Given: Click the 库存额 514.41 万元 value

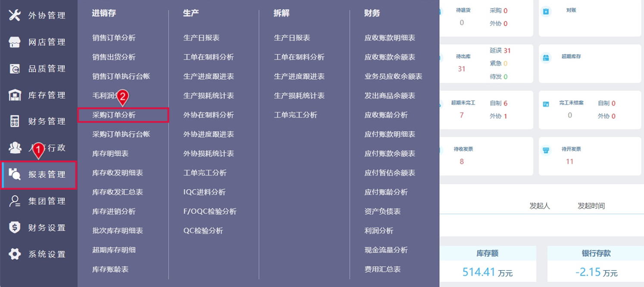Looking at the screenshot, I should click(488, 272).
